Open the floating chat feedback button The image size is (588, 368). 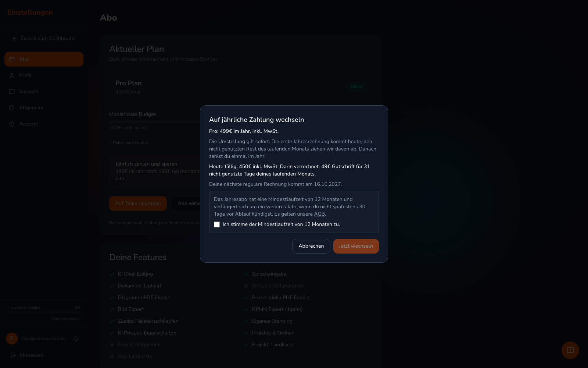click(x=570, y=350)
